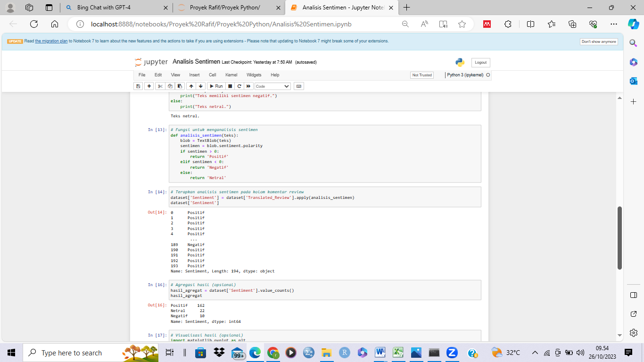Paste cells below using the toolbar icon
Image resolution: width=644 pixels, height=362 pixels.
tap(180, 86)
